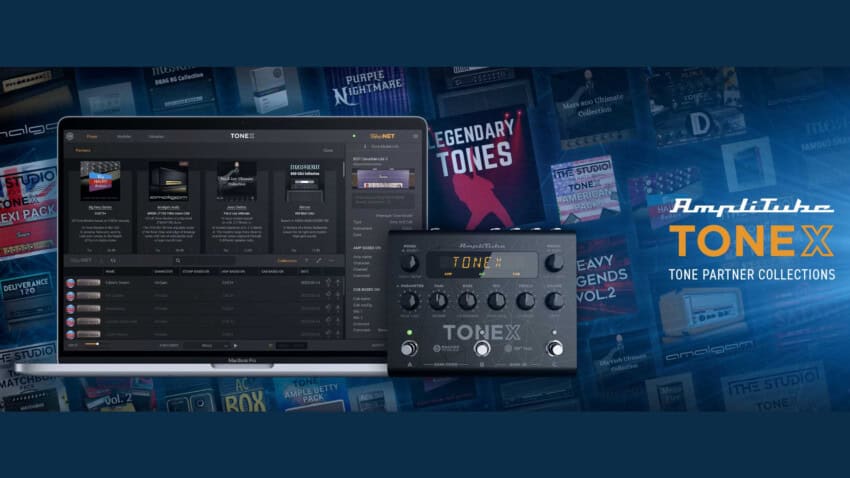Viewport: 850px width, 478px height.
Task: Switch to the Modeler tab
Action: (x=124, y=137)
